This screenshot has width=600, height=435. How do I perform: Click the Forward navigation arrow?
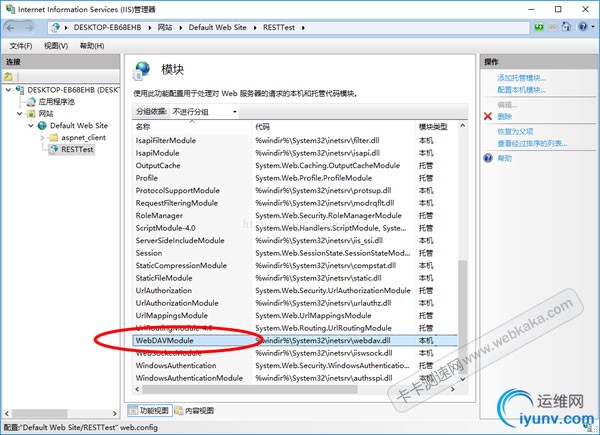click(29, 28)
